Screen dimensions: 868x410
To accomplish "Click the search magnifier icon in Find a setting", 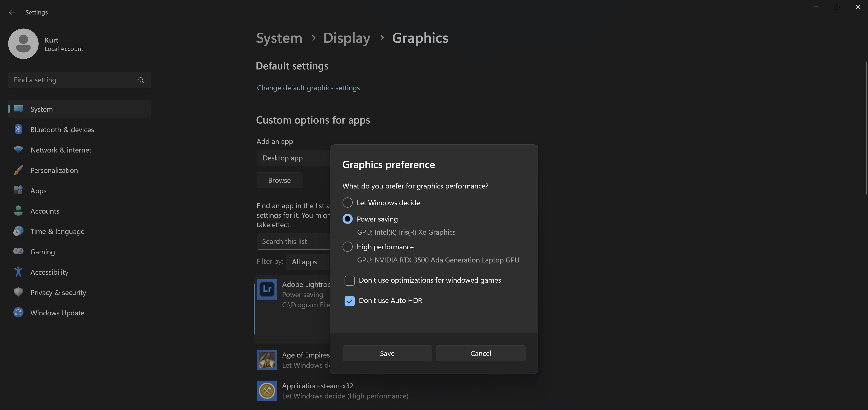I will click(x=141, y=80).
